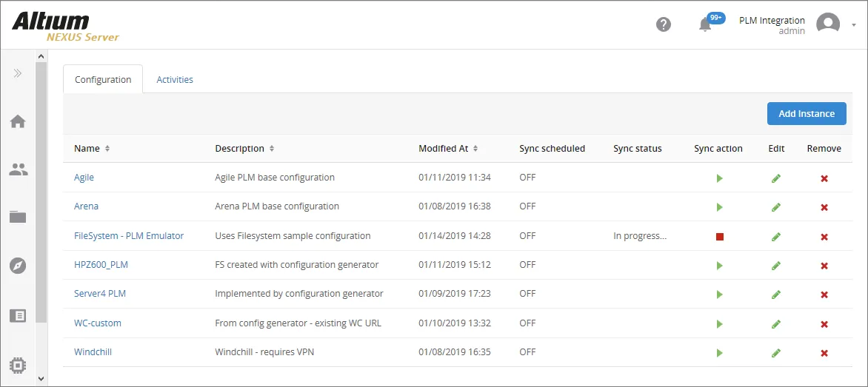Open the HPZ600_PLM instance link

[101, 265]
